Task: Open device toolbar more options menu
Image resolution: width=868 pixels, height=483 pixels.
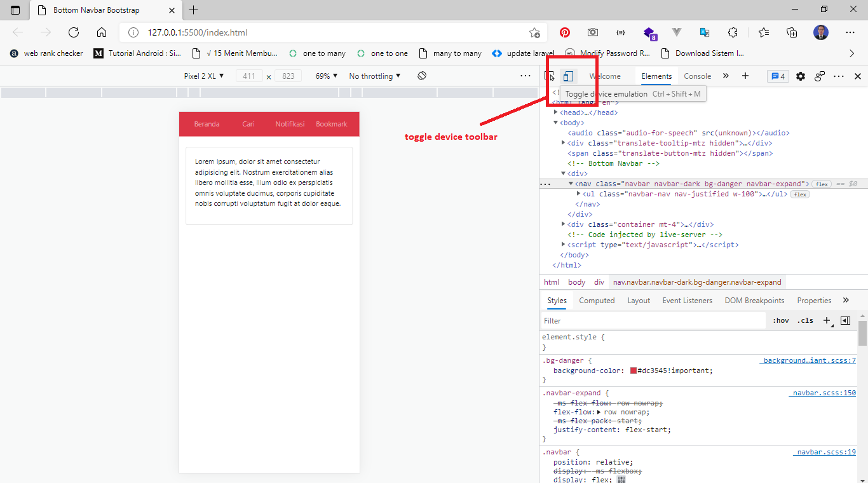Action: (x=525, y=76)
